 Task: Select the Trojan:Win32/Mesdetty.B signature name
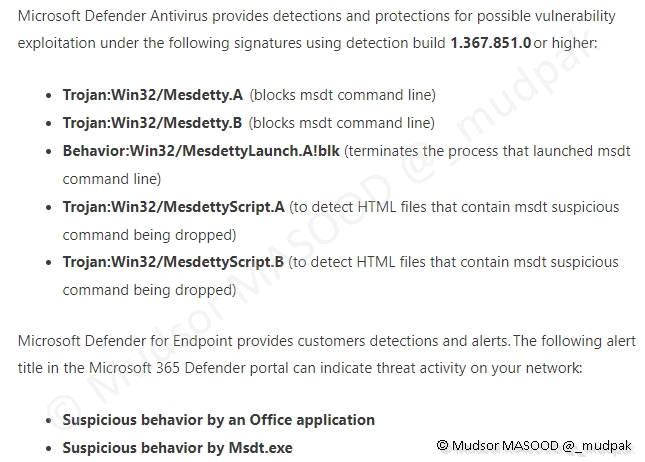pyautogui.click(x=152, y=123)
